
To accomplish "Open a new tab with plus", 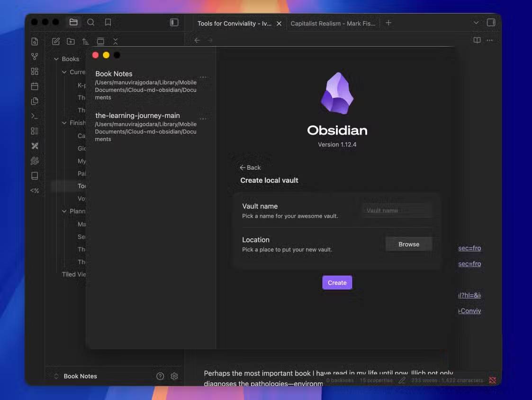I will tap(388, 23).
